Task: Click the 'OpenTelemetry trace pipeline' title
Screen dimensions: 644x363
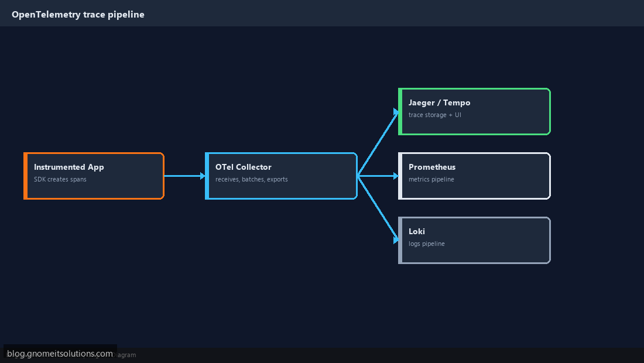Action: [78, 15]
